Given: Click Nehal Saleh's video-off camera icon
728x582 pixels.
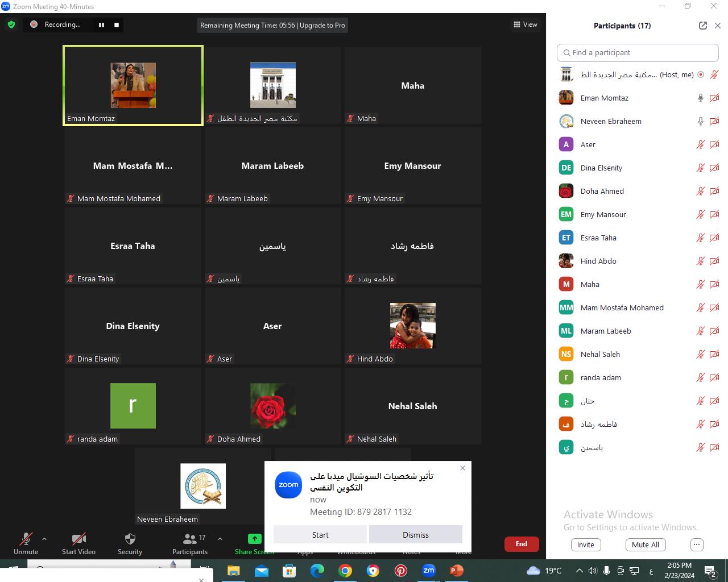Looking at the screenshot, I should click(714, 354).
